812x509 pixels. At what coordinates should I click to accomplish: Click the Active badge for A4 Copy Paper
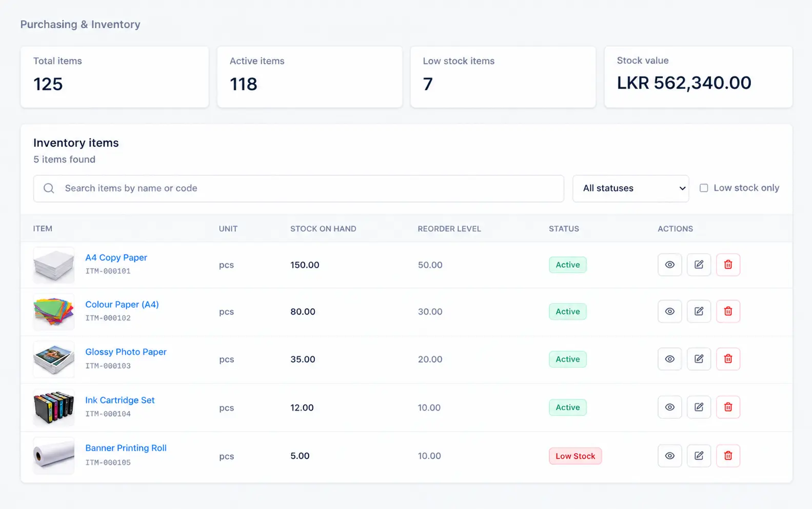click(568, 264)
